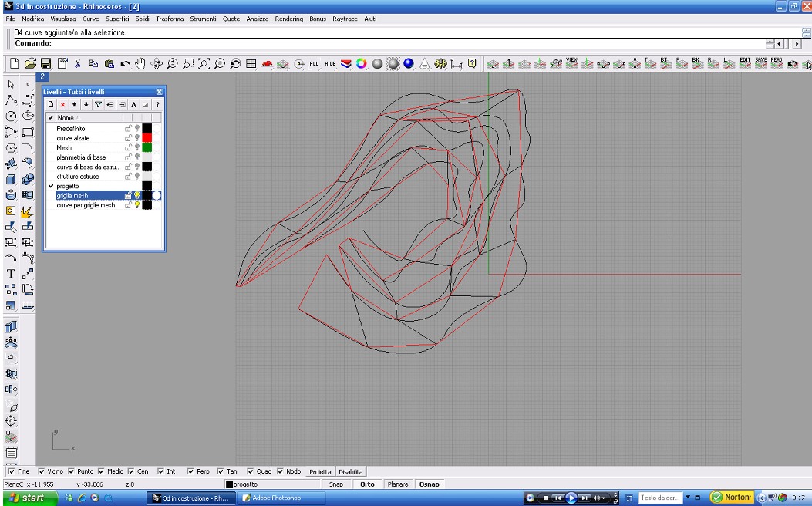The width and height of the screenshot is (812, 506).
Task: Click the HIDE objects toolbar icon
Action: point(330,65)
